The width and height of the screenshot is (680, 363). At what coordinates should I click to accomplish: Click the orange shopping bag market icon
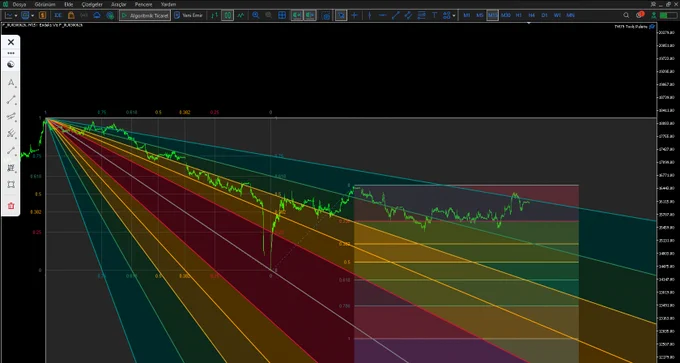pyautogui.click(x=71, y=15)
